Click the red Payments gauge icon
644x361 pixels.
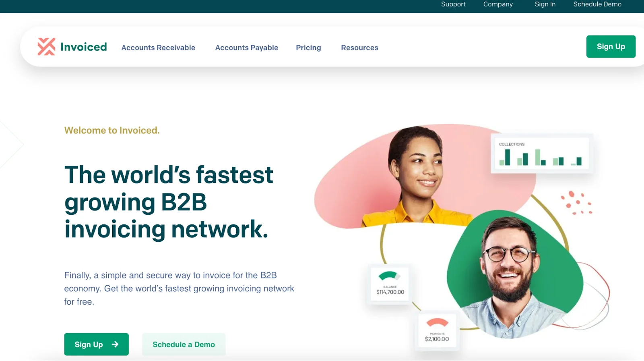pos(437,322)
